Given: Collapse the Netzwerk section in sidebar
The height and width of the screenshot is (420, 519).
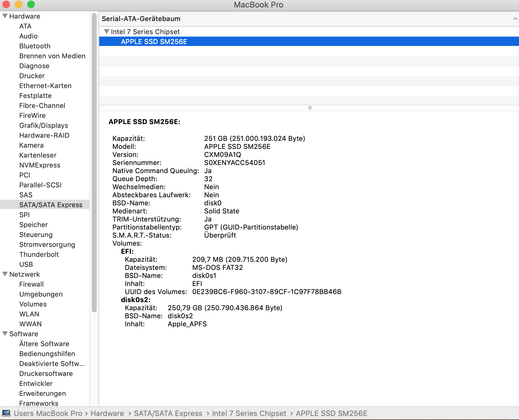Looking at the screenshot, I should pyautogui.click(x=5, y=274).
